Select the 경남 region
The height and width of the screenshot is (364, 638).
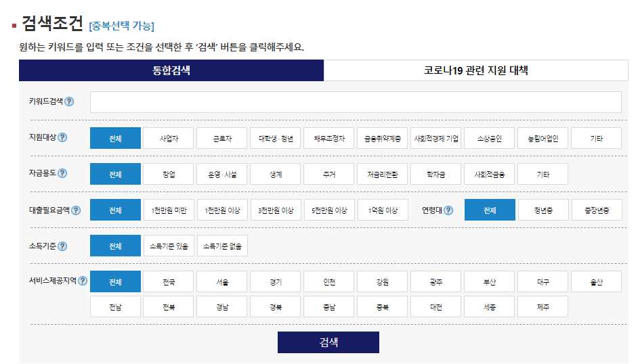222,306
